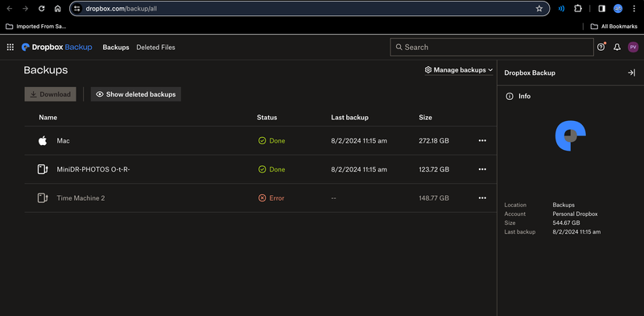644x316 pixels.
Task: Click the Backups location value in the info panel
Action: (563, 205)
